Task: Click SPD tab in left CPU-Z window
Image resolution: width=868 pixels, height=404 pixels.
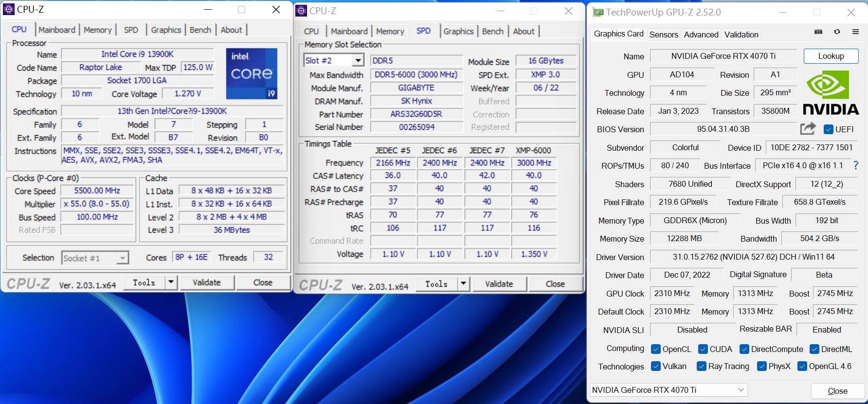Action: click(131, 30)
